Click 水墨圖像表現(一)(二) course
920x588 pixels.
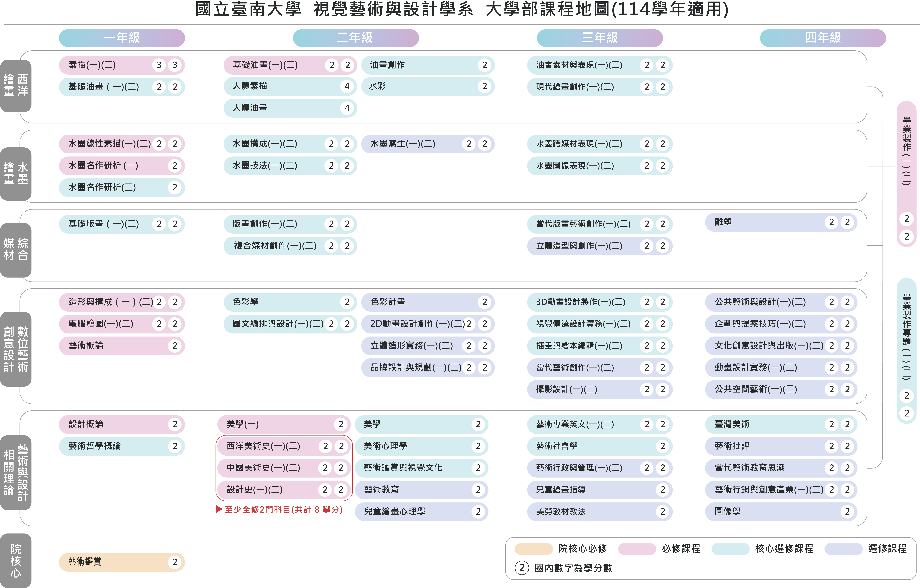coord(600,166)
